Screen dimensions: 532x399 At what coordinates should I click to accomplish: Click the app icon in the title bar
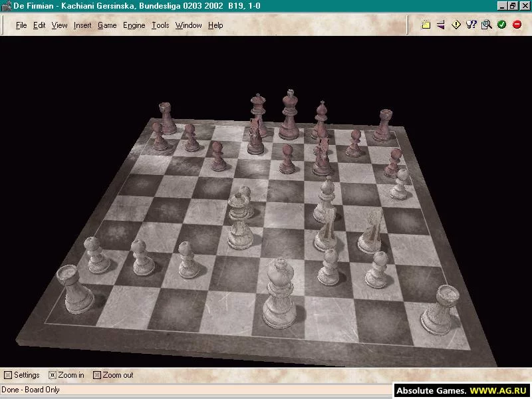coord(6,6)
